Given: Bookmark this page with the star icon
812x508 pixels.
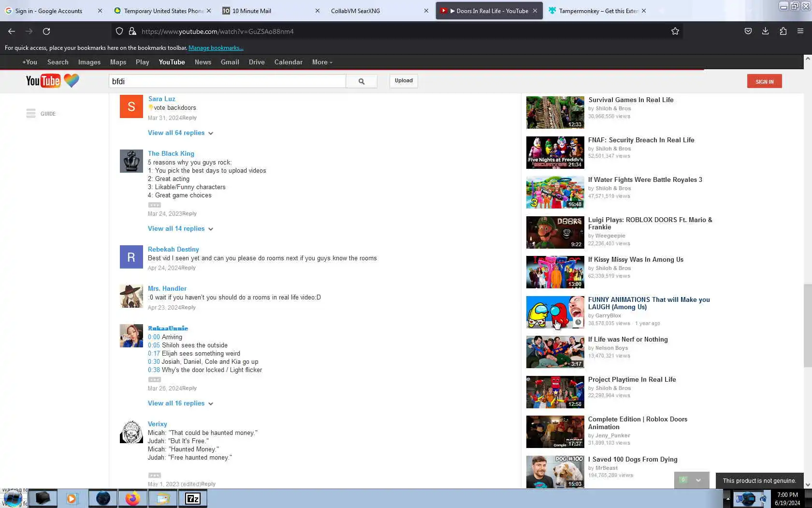Looking at the screenshot, I should click(675, 31).
